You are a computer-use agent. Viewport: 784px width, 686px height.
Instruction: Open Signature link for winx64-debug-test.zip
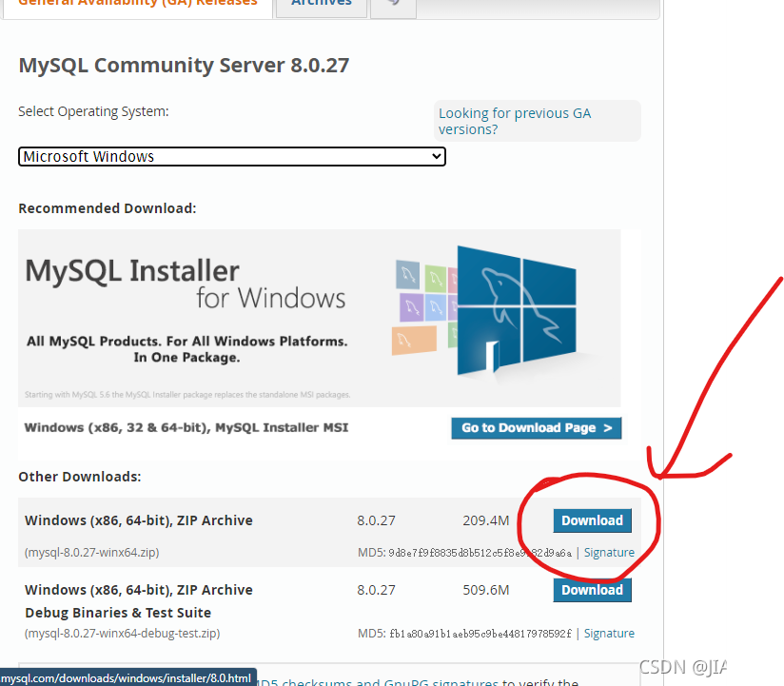pyautogui.click(x=609, y=634)
